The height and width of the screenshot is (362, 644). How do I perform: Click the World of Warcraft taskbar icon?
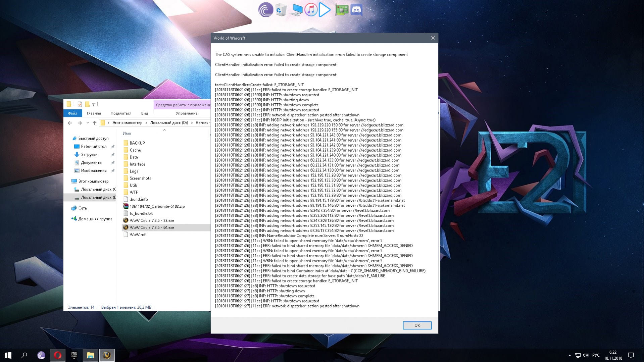(107, 355)
